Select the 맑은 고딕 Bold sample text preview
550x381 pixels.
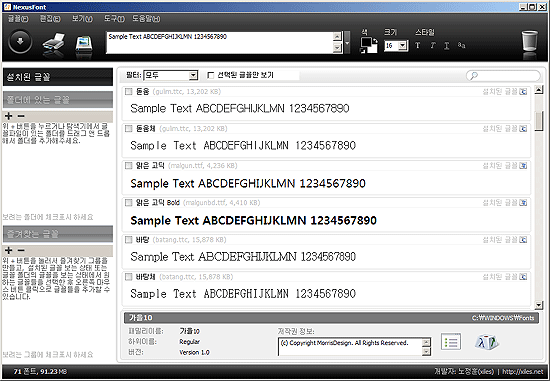pyautogui.click(x=253, y=221)
